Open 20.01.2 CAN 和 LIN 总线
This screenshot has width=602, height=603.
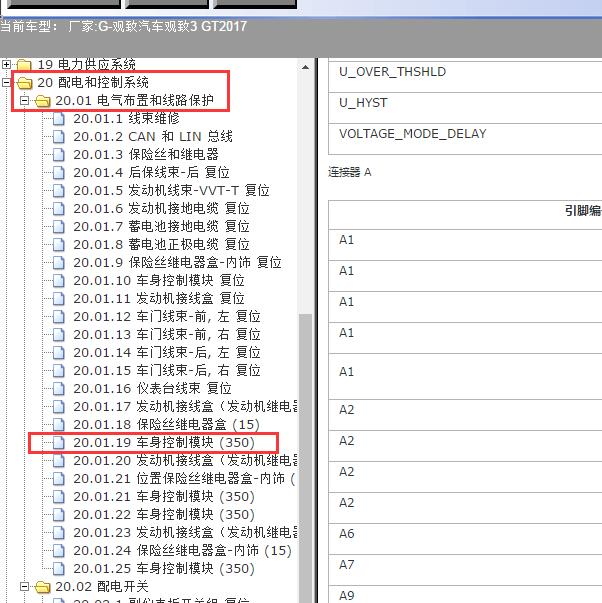[153, 137]
